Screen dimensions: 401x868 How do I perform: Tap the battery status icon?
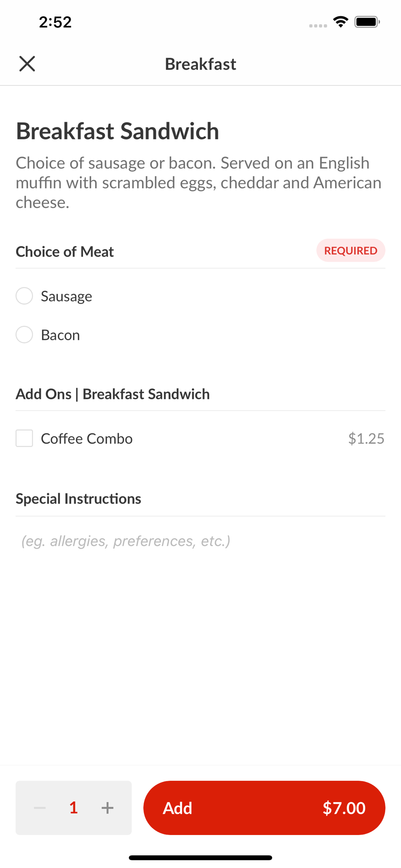click(x=367, y=22)
